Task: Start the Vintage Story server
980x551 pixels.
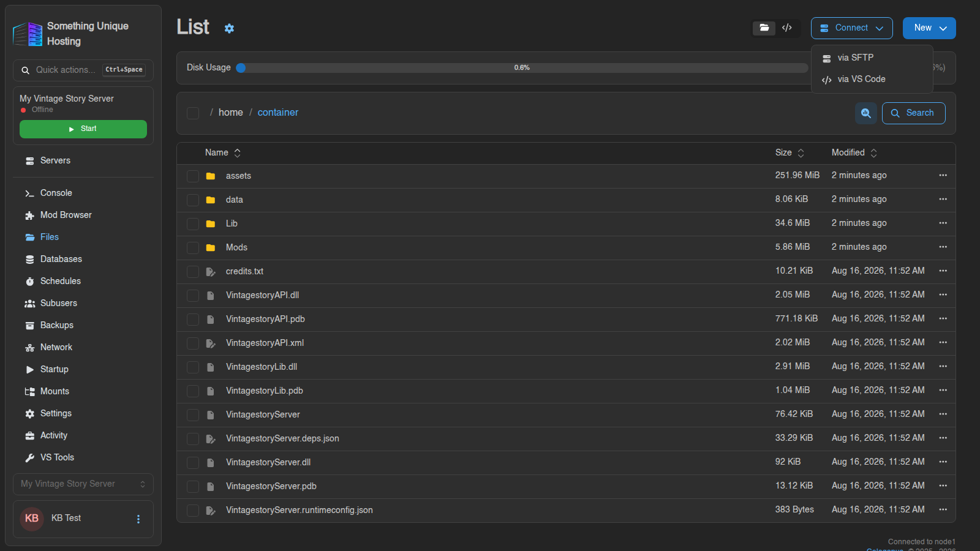Action: [x=83, y=129]
